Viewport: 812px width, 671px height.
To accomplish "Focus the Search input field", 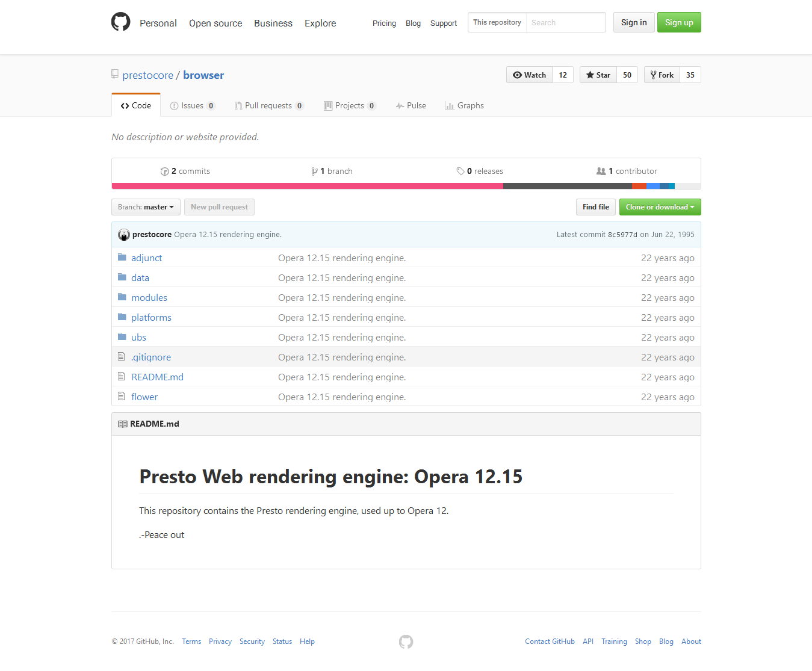I will tap(566, 22).
